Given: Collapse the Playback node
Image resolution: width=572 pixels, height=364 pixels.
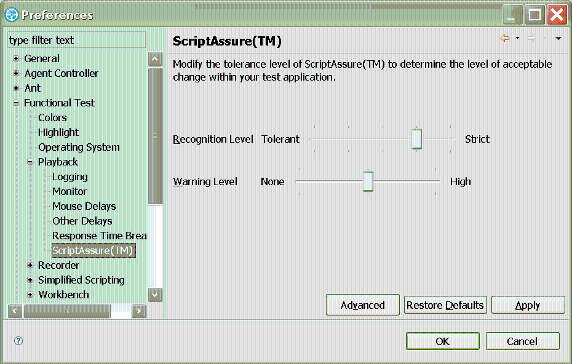Looking at the screenshot, I should (30, 162).
